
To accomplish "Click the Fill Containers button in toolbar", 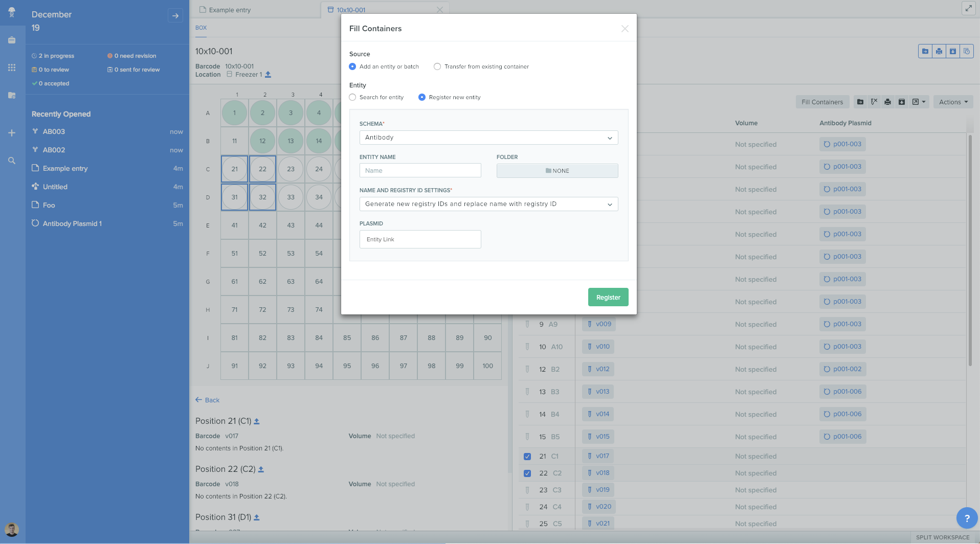I will (822, 102).
